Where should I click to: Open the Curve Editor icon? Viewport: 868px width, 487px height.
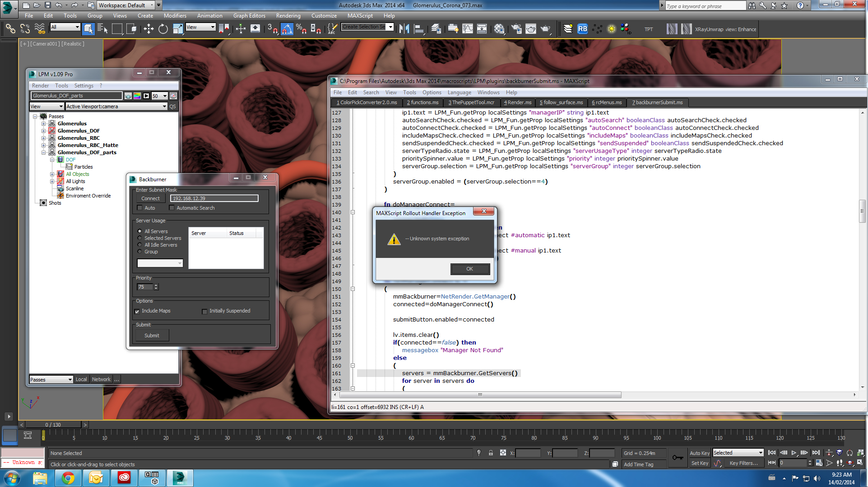coord(468,29)
